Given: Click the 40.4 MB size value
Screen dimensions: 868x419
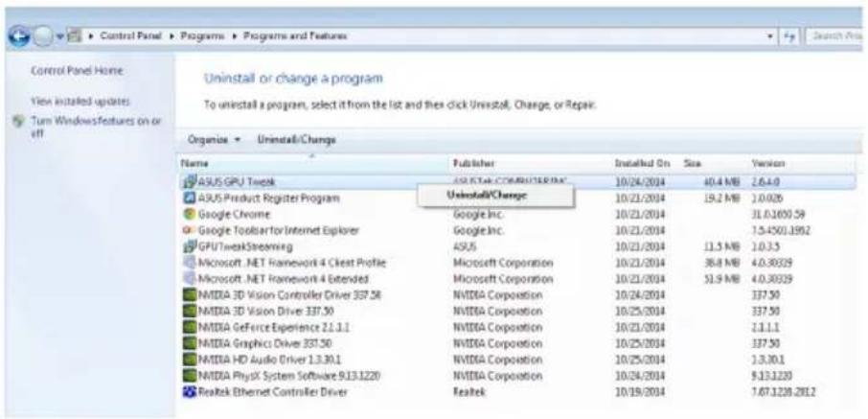Looking at the screenshot, I should point(721,182).
